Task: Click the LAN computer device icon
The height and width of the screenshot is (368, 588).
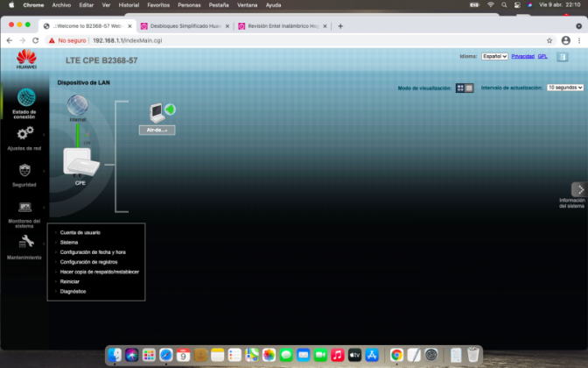Action: [x=157, y=113]
